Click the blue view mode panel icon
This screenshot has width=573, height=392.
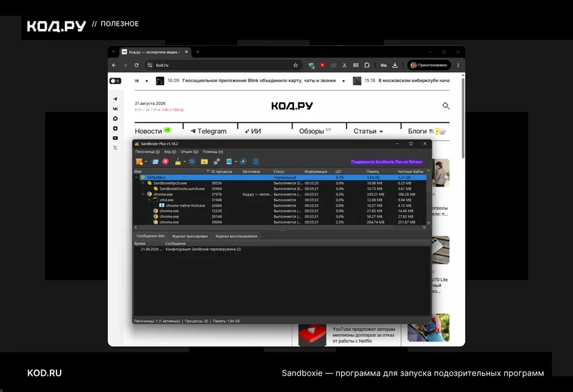(x=229, y=162)
